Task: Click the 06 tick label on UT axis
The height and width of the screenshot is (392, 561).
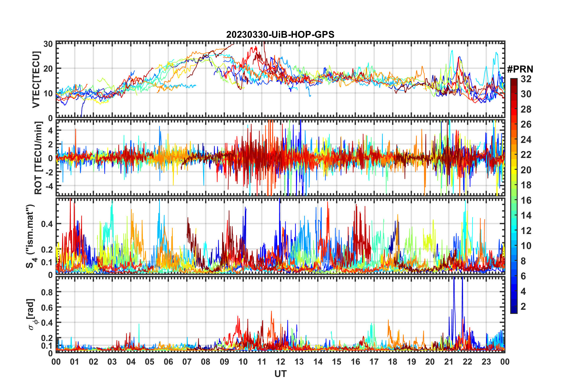Action: tap(168, 362)
